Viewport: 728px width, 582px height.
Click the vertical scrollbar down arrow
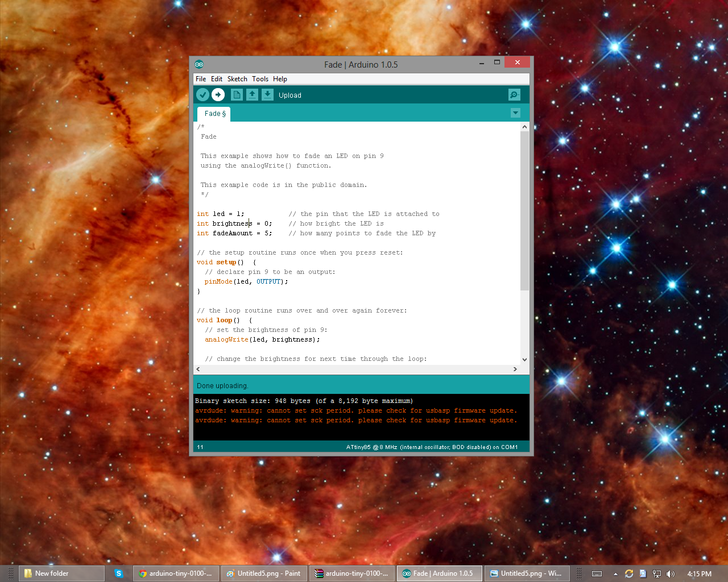click(x=524, y=359)
